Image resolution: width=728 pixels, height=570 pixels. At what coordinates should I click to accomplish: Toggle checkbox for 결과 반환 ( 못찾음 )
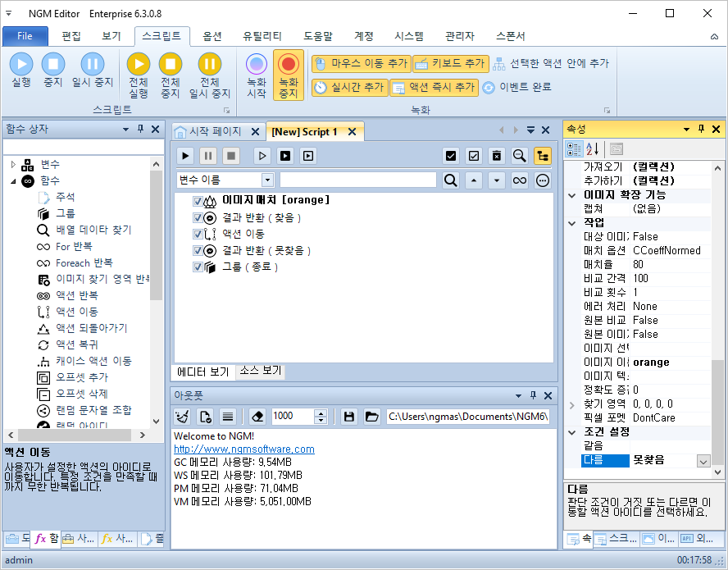pos(198,250)
